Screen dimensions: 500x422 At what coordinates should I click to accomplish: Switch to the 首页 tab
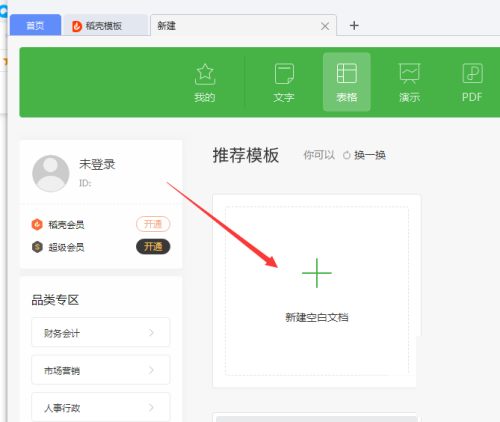(x=35, y=25)
